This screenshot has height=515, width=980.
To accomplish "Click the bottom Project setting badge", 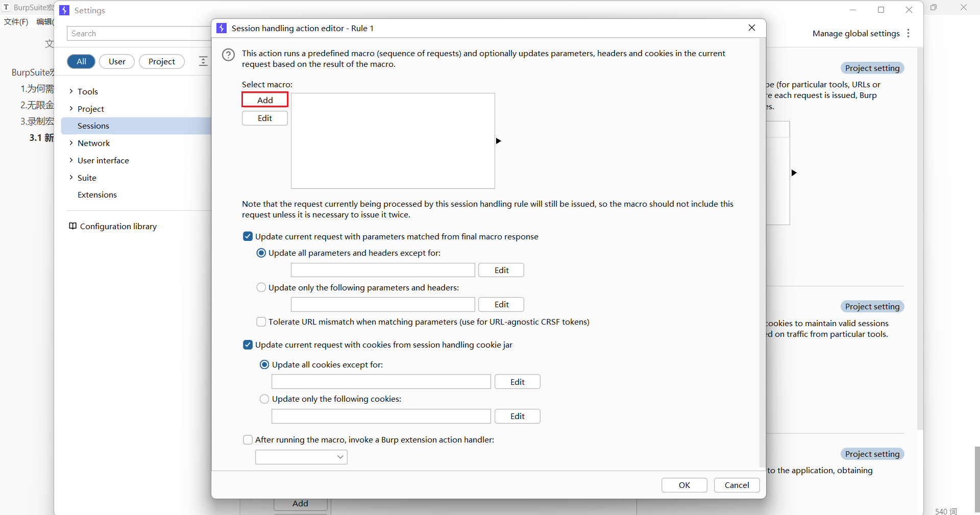I will [872, 454].
